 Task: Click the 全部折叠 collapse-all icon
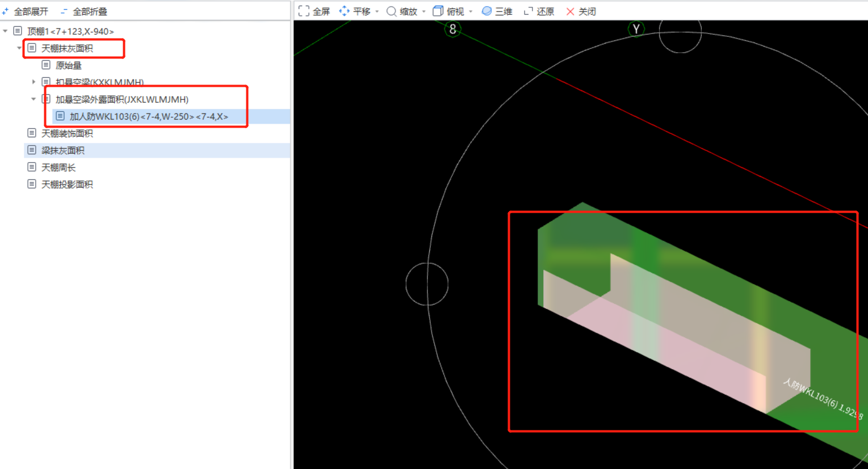pyautogui.click(x=64, y=11)
